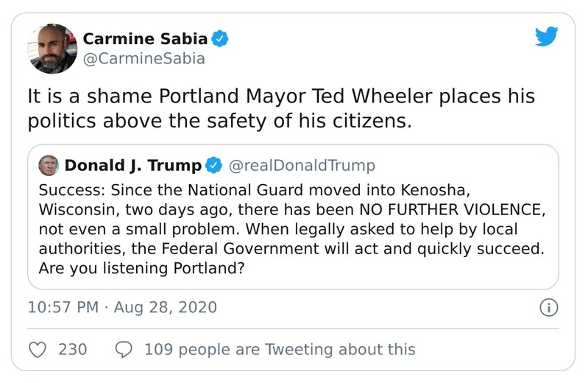Open the Carmine Sabia display name link

(x=144, y=38)
